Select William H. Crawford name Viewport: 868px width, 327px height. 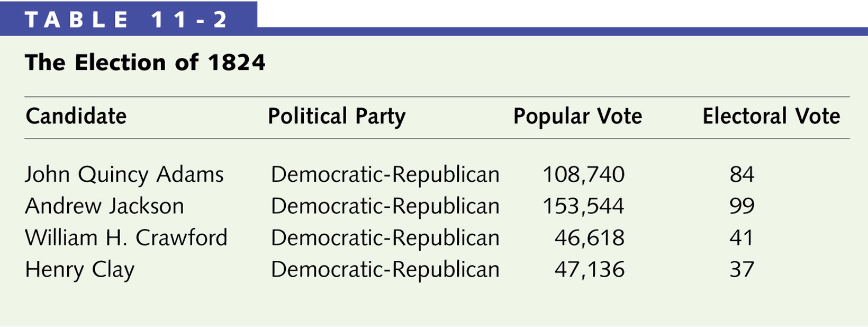click(x=126, y=238)
